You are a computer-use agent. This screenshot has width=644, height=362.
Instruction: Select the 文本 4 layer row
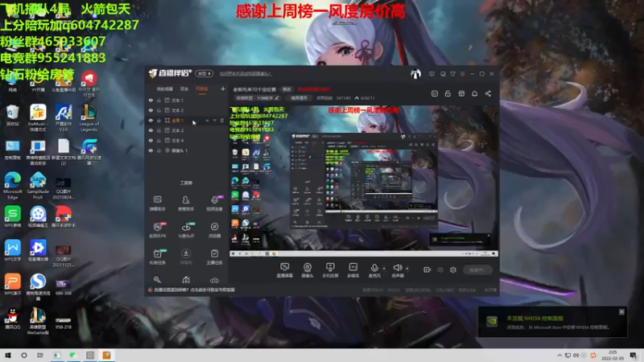click(187, 140)
